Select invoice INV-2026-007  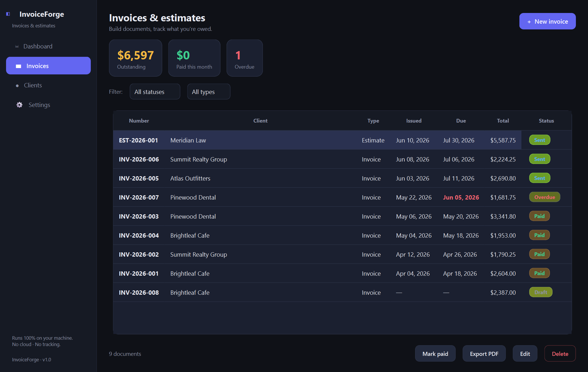(342, 197)
